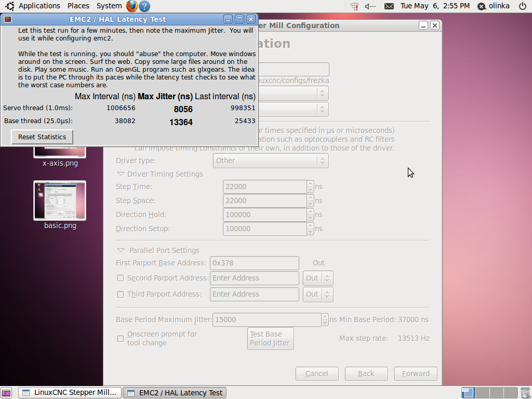The height and width of the screenshot is (399, 532).
Task: Collapse the Driver Timing Settings section
Action: [121, 174]
